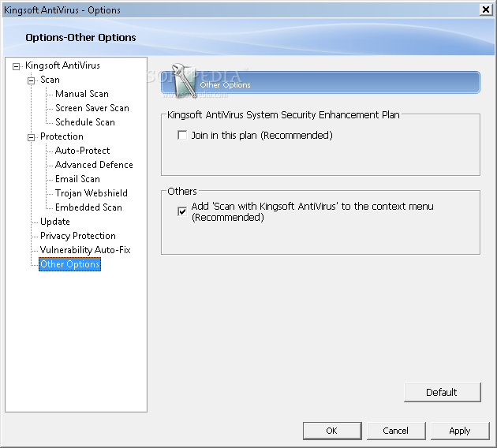The width and height of the screenshot is (497, 448).
Task: Open Manual Scan settings
Action: click(x=82, y=94)
